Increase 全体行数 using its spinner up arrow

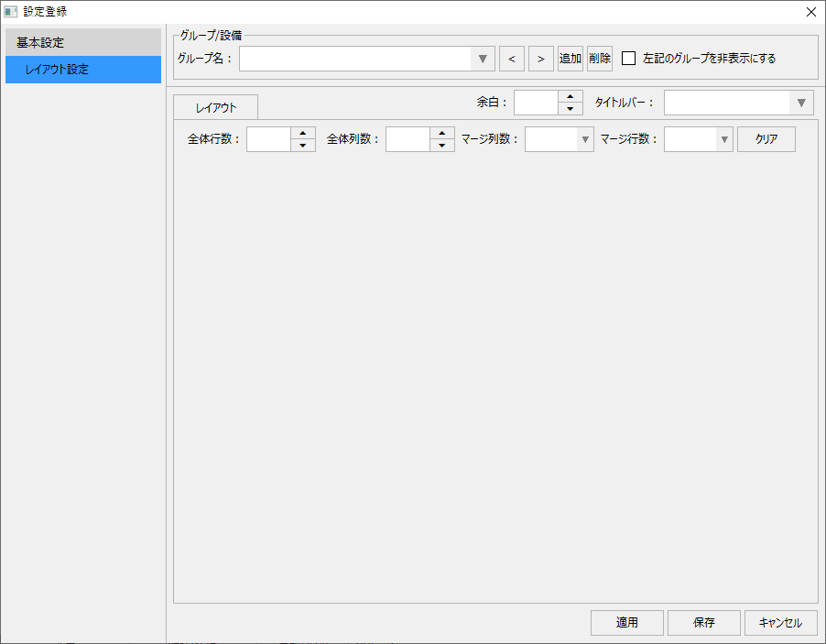[302, 134]
